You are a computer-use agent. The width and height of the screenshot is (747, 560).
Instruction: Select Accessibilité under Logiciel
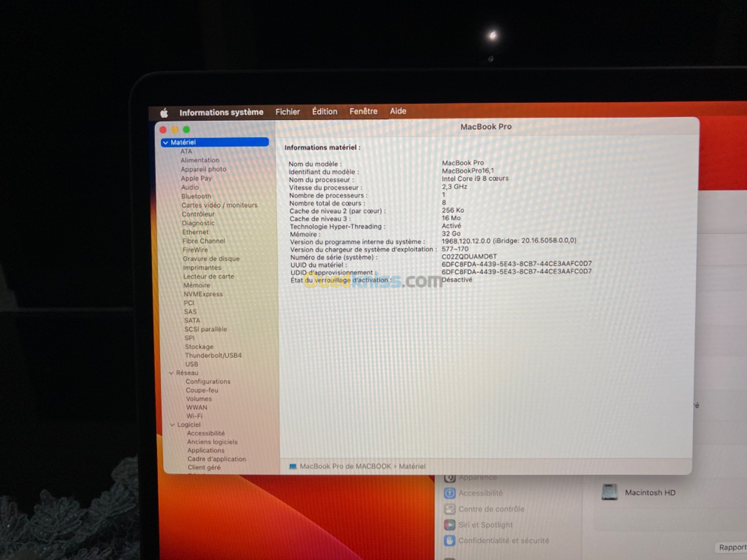pos(206,434)
